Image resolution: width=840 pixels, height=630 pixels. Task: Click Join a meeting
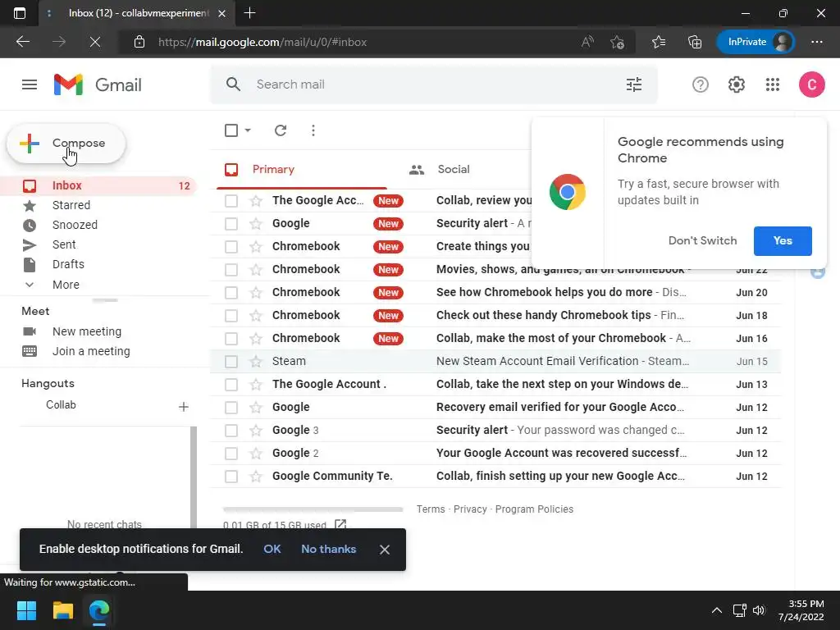point(91,351)
